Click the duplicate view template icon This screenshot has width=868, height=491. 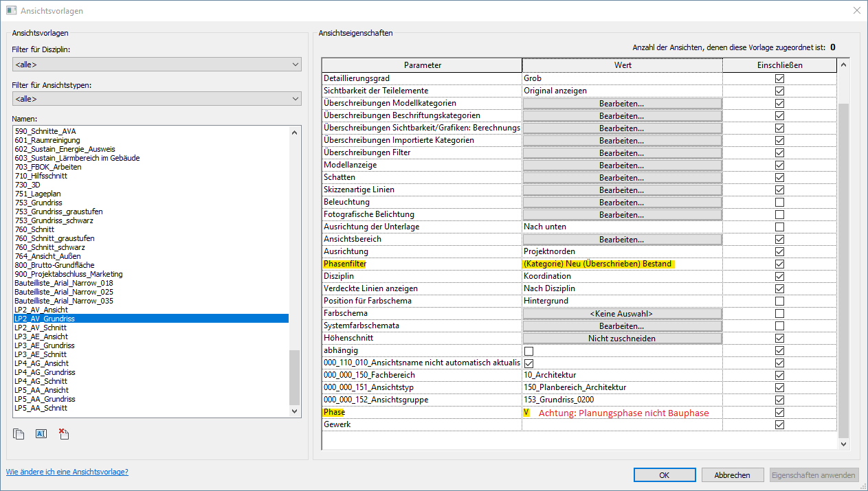coord(19,434)
